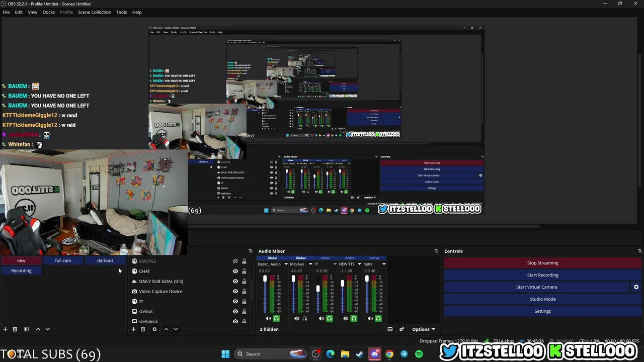Mute the ?? audio channel
This screenshot has height=362, width=644.
pyautogui.click(x=321, y=318)
